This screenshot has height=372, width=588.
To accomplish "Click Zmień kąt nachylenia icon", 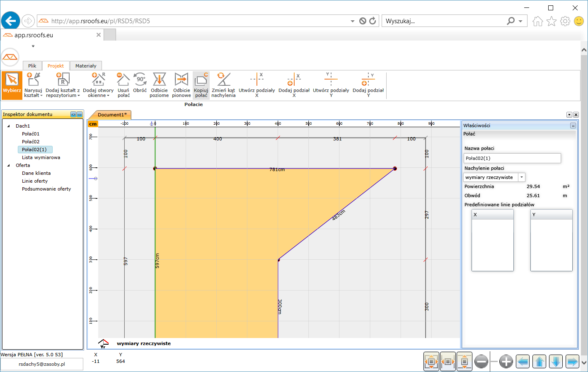I will (223, 85).
